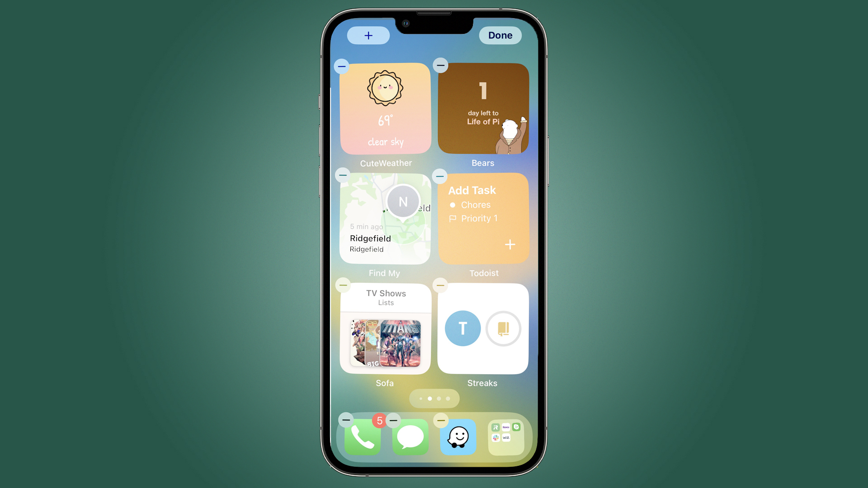
Task: Open the Streaks habits widget
Action: click(x=483, y=328)
